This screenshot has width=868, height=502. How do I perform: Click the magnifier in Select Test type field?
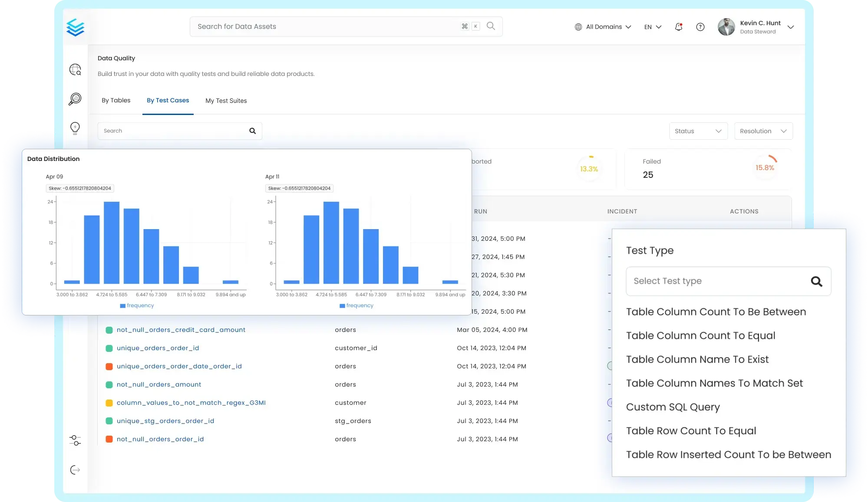point(817,282)
